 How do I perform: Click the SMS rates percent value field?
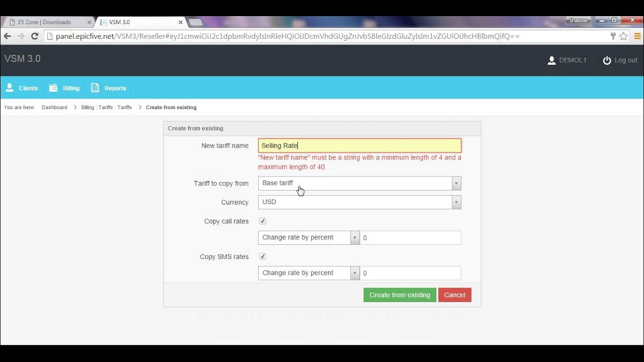[x=411, y=273]
